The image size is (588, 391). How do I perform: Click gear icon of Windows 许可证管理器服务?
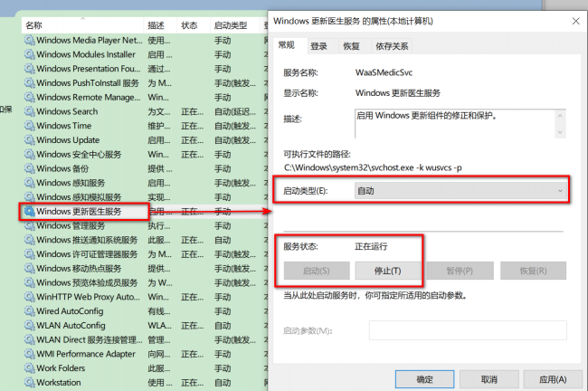pos(30,254)
